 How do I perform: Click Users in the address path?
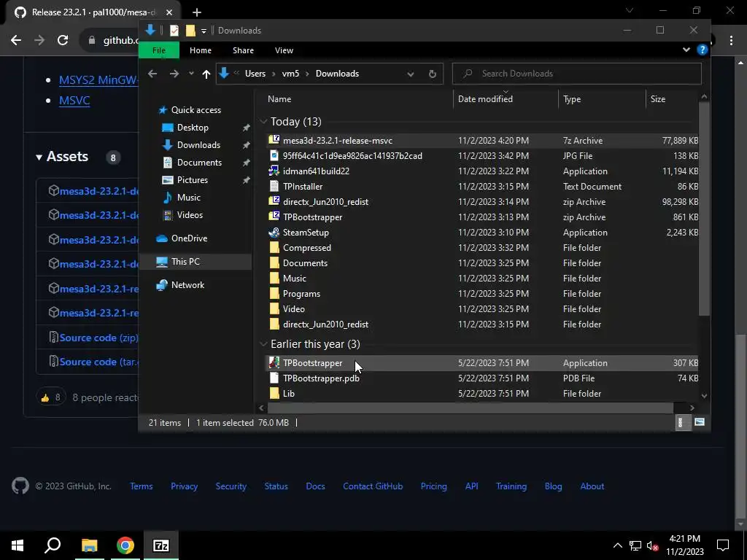pos(255,74)
